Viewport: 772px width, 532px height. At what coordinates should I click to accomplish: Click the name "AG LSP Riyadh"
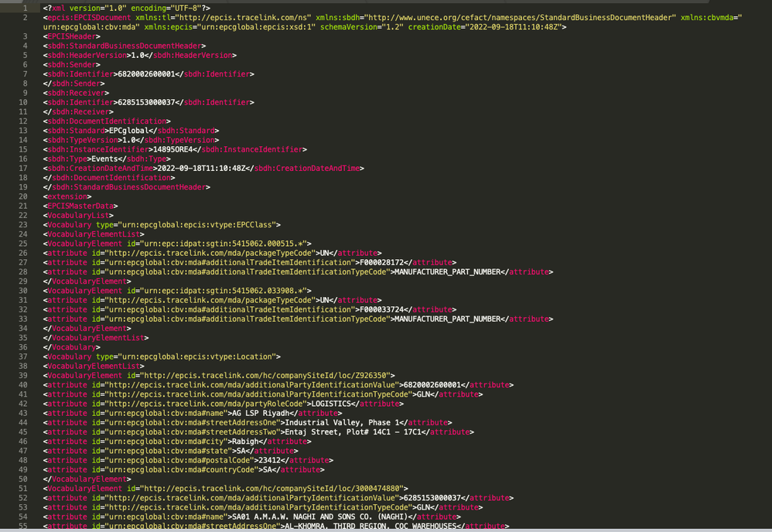[x=261, y=414]
